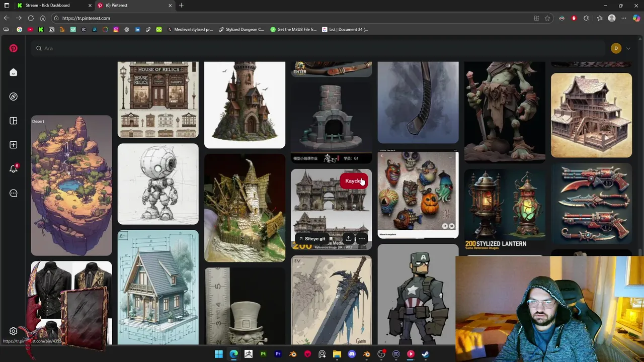The height and width of the screenshot is (362, 644).
Task: Open the blue fantasy greatsword pin
Action: [x=331, y=300]
